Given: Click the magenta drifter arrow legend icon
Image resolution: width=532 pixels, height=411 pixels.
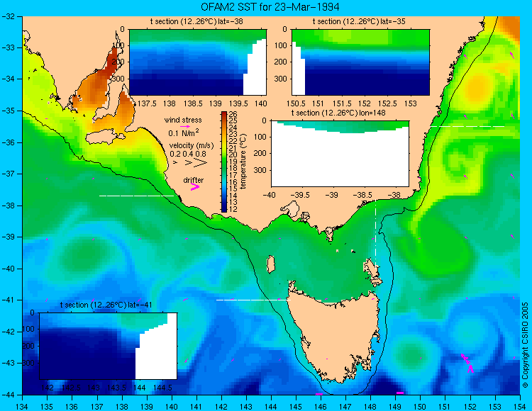Looking at the screenshot, I should click(x=195, y=187).
